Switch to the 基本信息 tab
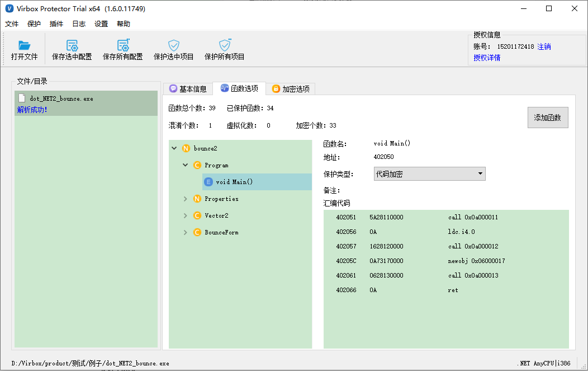Image resolution: width=588 pixels, height=371 pixels. click(x=188, y=88)
